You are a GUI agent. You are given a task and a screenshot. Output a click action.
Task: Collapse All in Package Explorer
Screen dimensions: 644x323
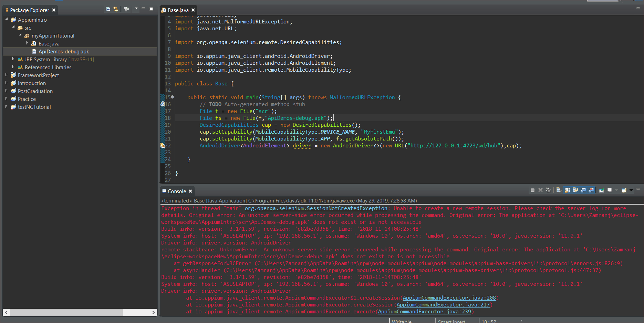(108, 9)
